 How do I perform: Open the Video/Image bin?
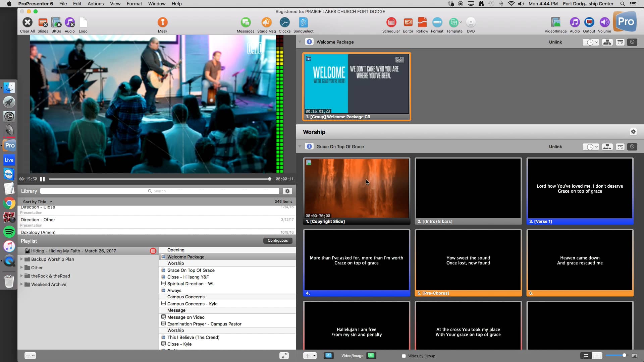pos(555,23)
